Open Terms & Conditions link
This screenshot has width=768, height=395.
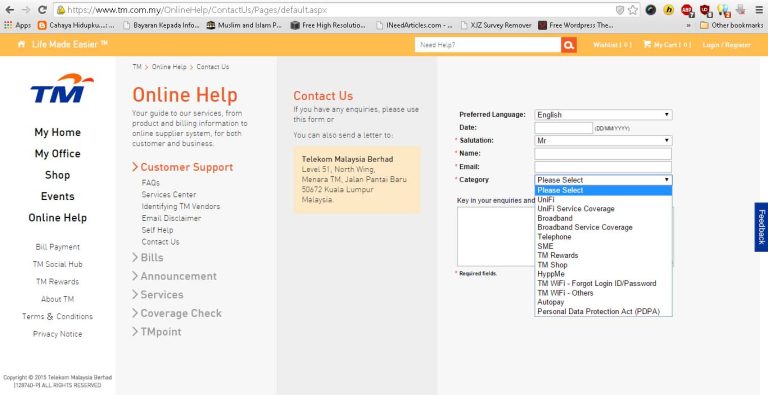coord(57,317)
